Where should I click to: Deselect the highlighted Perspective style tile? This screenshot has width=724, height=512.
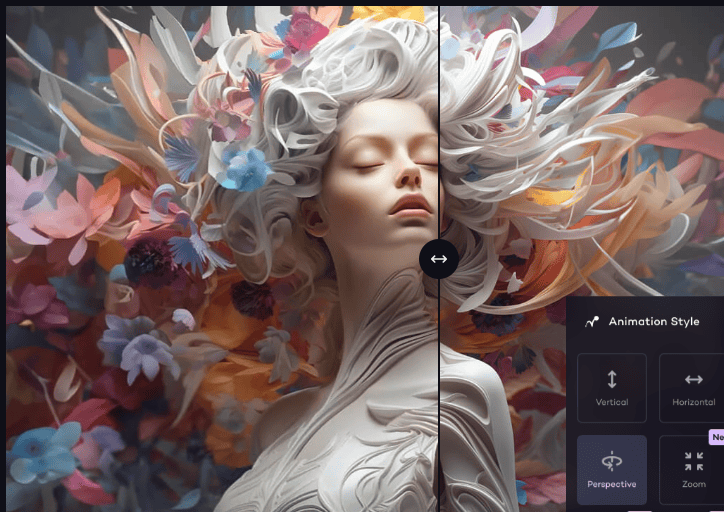tap(612, 470)
